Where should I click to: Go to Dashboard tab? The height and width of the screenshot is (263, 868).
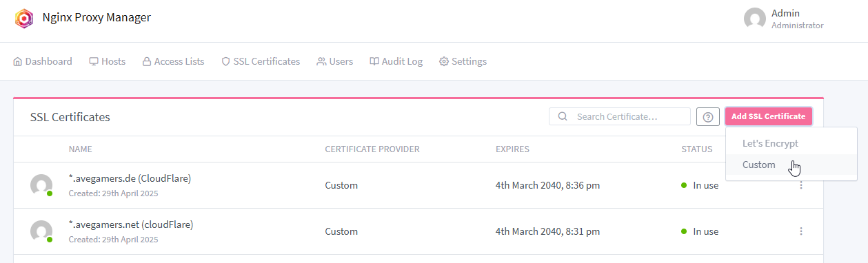coord(43,61)
